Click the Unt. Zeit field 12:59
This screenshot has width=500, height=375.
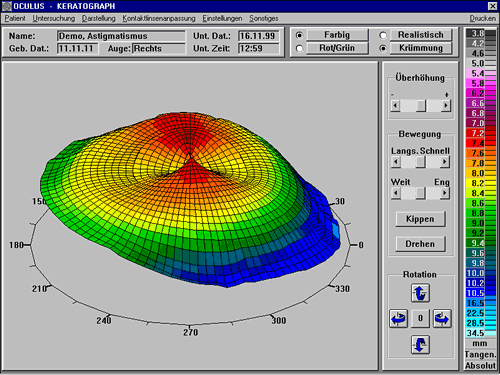(x=259, y=49)
